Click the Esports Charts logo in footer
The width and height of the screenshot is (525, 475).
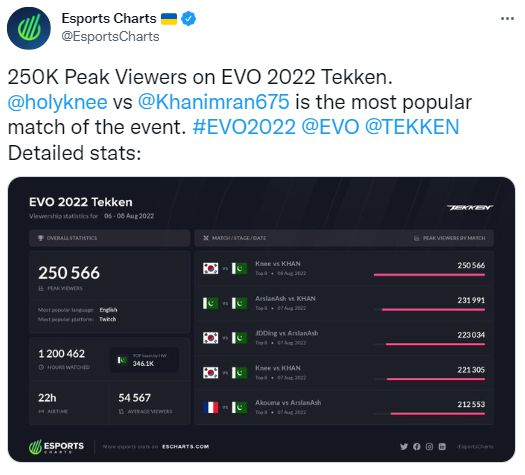(57, 447)
